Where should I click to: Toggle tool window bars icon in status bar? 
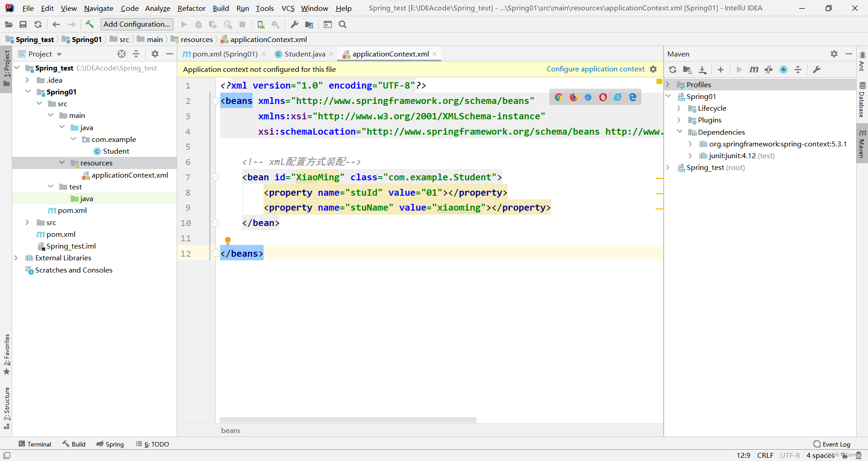tap(7, 455)
